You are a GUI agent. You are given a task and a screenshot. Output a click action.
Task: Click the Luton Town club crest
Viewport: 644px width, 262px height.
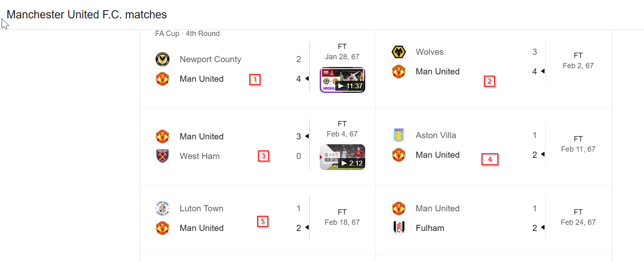pyautogui.click(x=163, y=208)
